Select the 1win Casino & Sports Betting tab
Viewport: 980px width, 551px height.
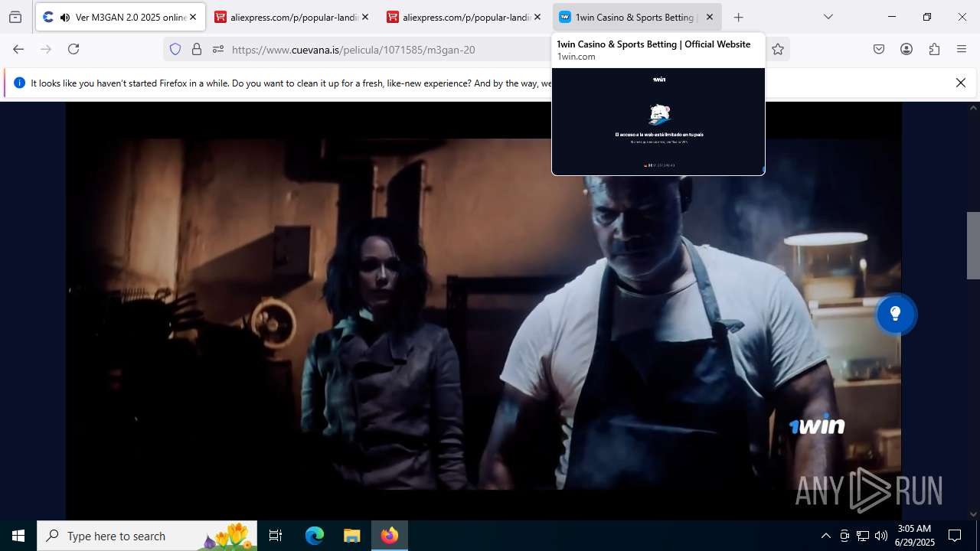tap(637, 17)
